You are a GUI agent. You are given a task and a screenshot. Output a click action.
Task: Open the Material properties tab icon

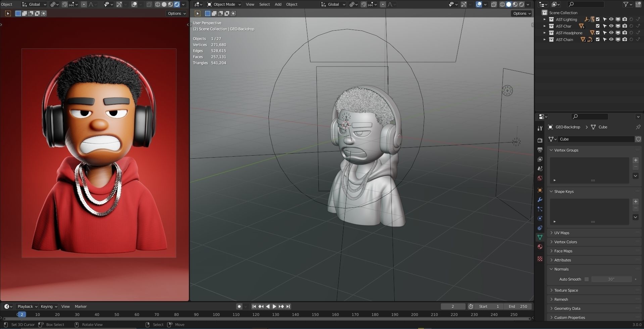click(x=540, y=247)
